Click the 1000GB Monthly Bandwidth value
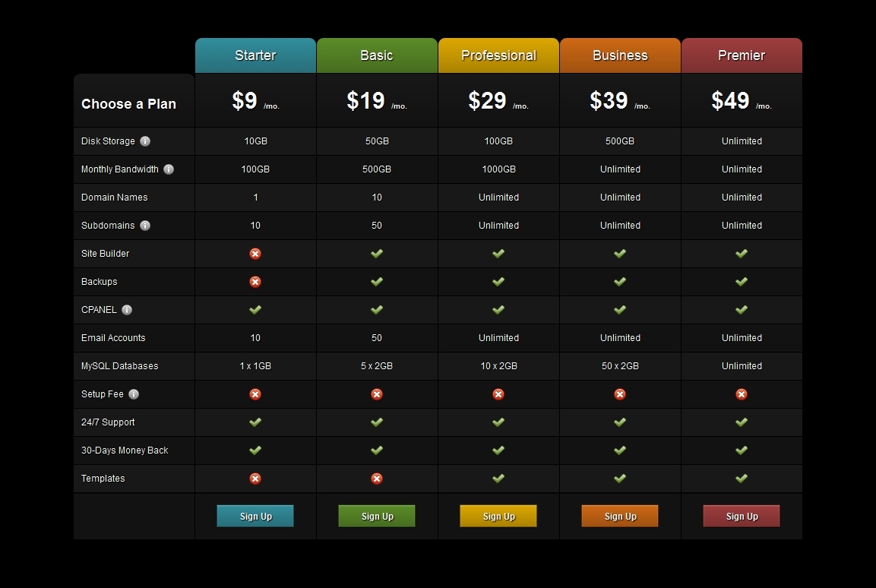Viewport: 876px width, 588px height. point(498,169)
